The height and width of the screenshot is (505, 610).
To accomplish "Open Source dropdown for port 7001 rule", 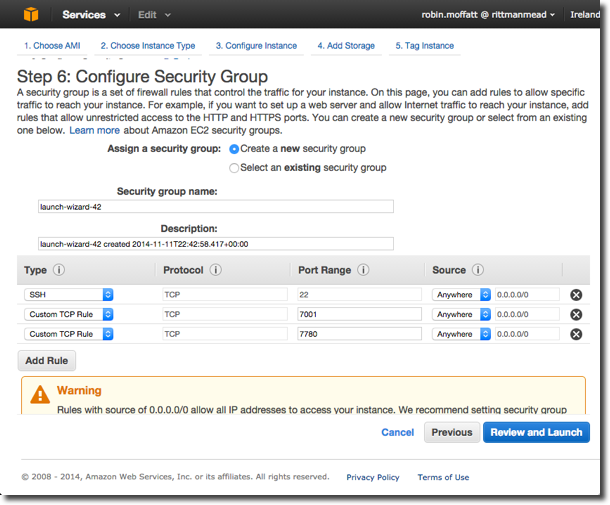I will (461, 314).
